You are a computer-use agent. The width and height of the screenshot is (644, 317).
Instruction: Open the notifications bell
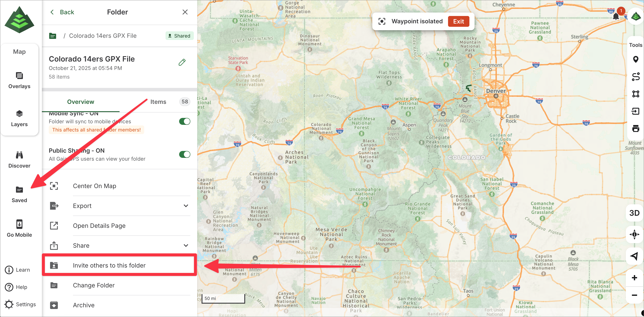[616, 17]
